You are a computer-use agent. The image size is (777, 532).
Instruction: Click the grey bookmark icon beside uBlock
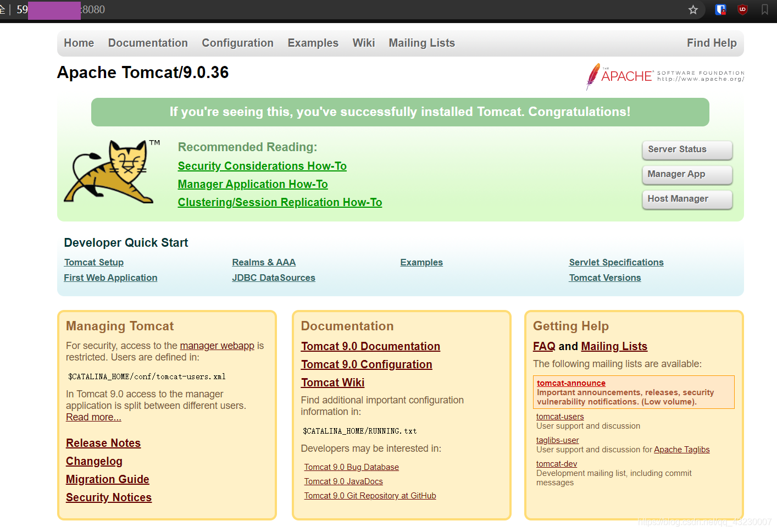click(764, 9)
